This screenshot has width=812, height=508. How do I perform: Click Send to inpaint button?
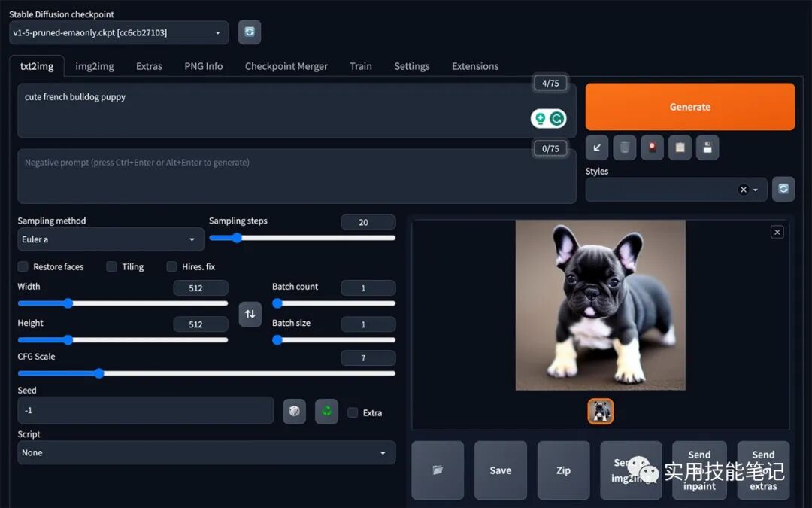click(x=699, y=470)
